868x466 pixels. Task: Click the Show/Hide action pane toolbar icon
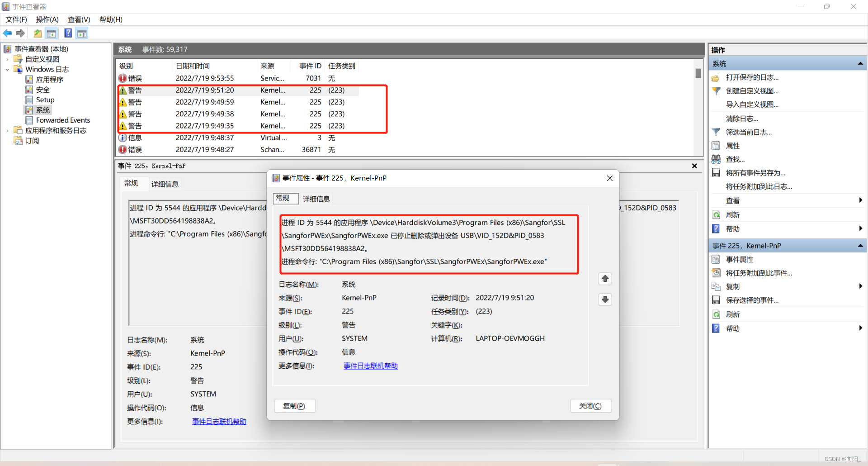point(82,33)
